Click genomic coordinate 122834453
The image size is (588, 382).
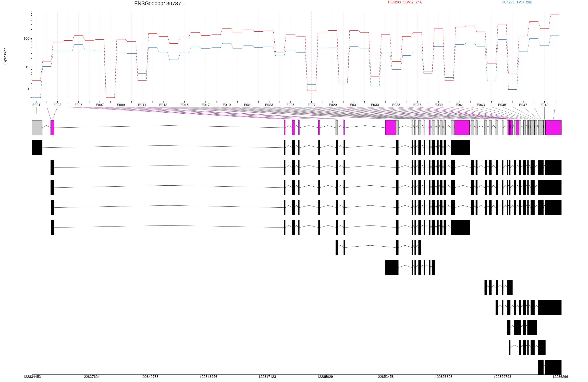coord(32,377)
